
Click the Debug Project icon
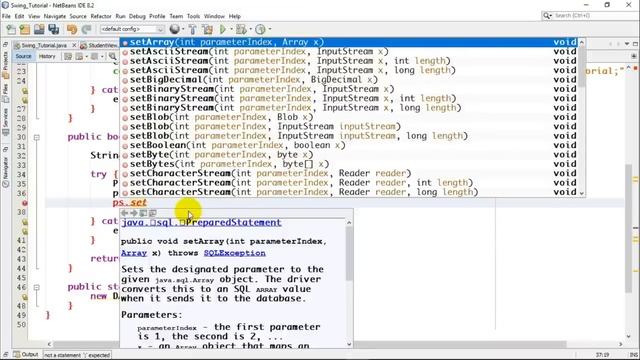pos(241,29)
